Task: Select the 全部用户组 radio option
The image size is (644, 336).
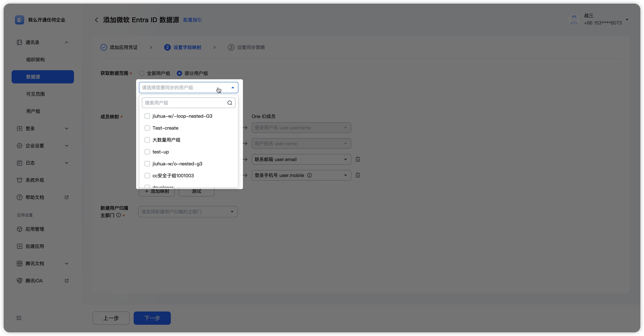Action: [x=142, y=73]
